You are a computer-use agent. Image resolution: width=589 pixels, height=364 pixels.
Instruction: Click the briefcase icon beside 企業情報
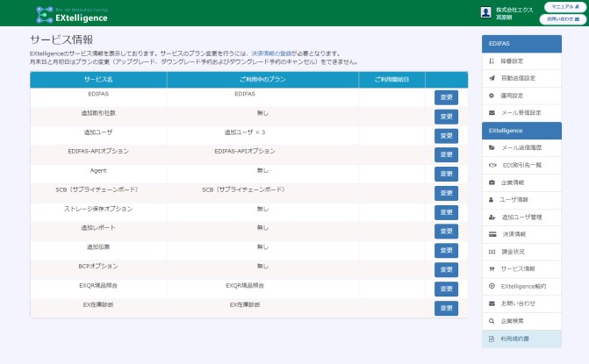tap(492, 182)
